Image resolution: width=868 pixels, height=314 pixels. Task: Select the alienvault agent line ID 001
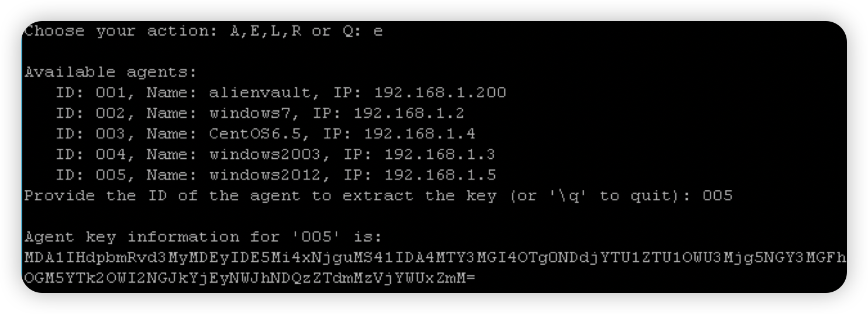(x=281, y=93)
